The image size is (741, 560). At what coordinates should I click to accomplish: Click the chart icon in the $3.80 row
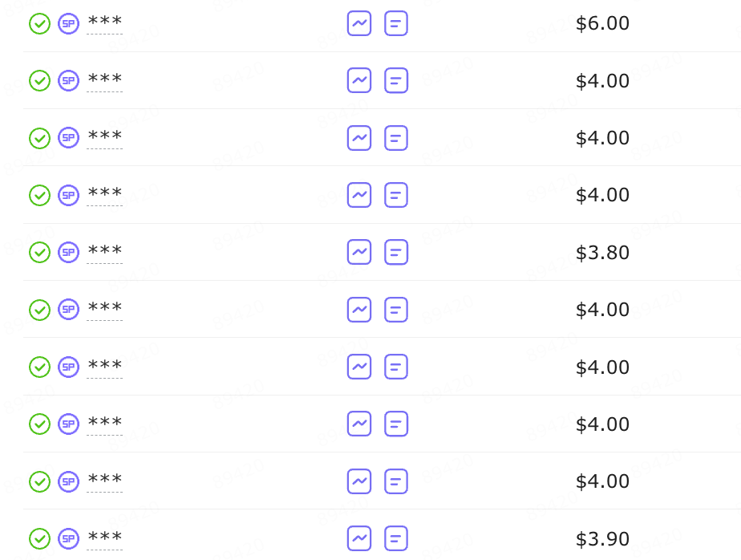tap(359, 252)
